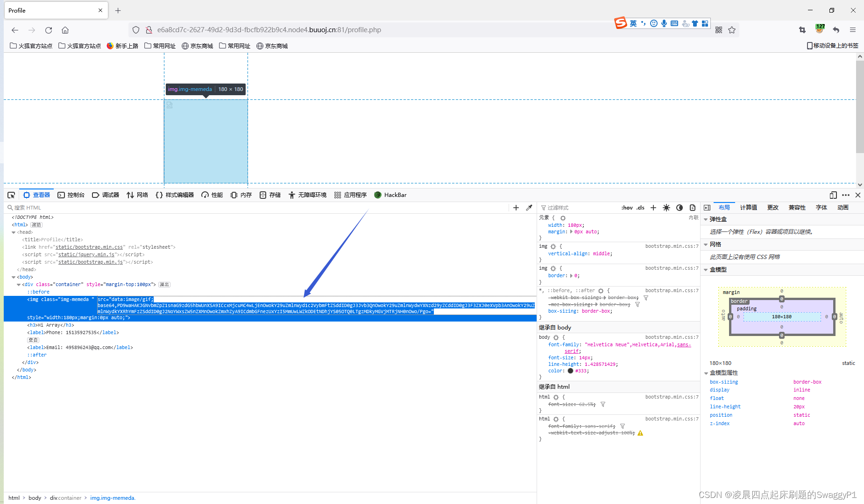Expand the border shorthand value
The height and width of the screenshot is (504, 864).
click(x=572, y=276)
